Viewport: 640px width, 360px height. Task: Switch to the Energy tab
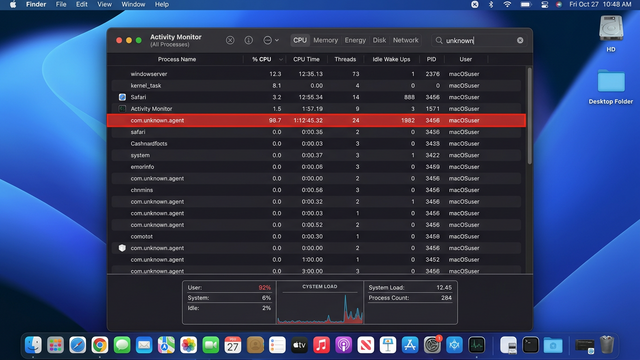tap(355, 40)
